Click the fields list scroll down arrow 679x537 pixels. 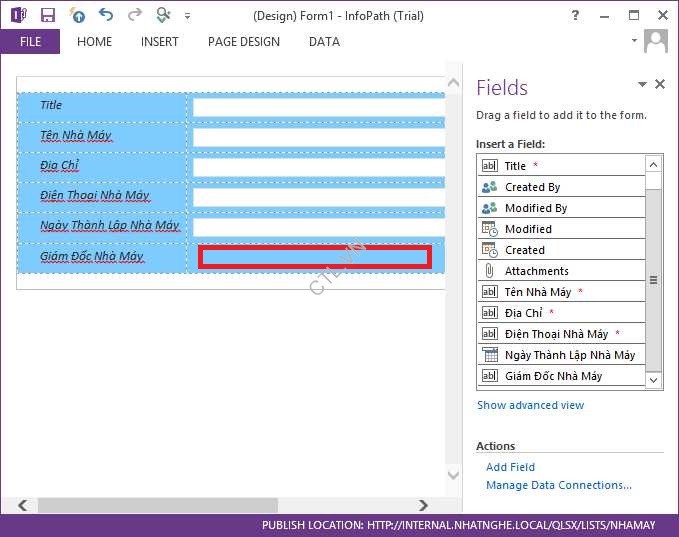(654, 380)
